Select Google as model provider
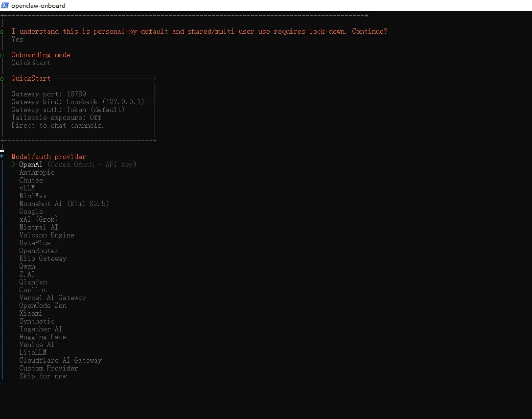 pyautogui.click(x=31, y=211)
